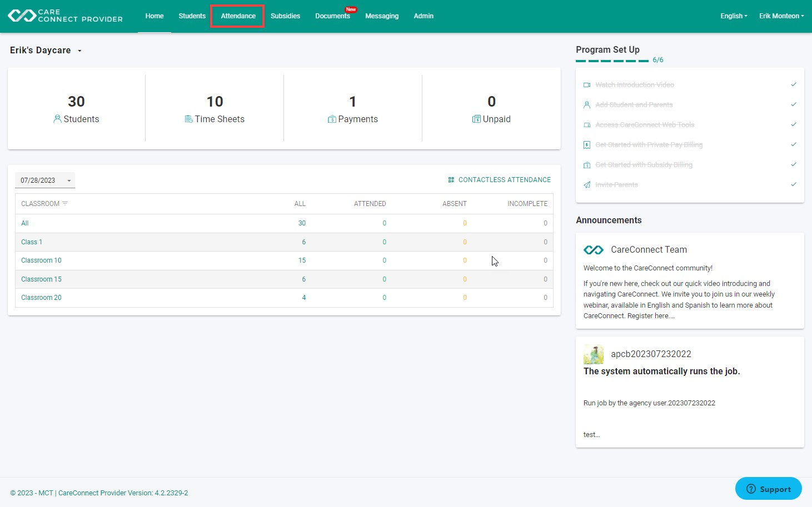
Task: Click the 30 Students card
Action: 76,108
